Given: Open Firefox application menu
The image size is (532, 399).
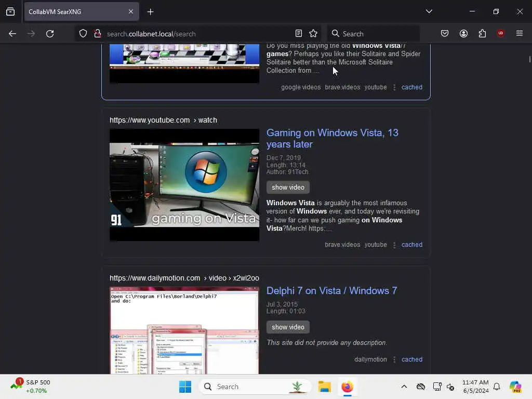Looking at the screenshot, I should point(520,33).
